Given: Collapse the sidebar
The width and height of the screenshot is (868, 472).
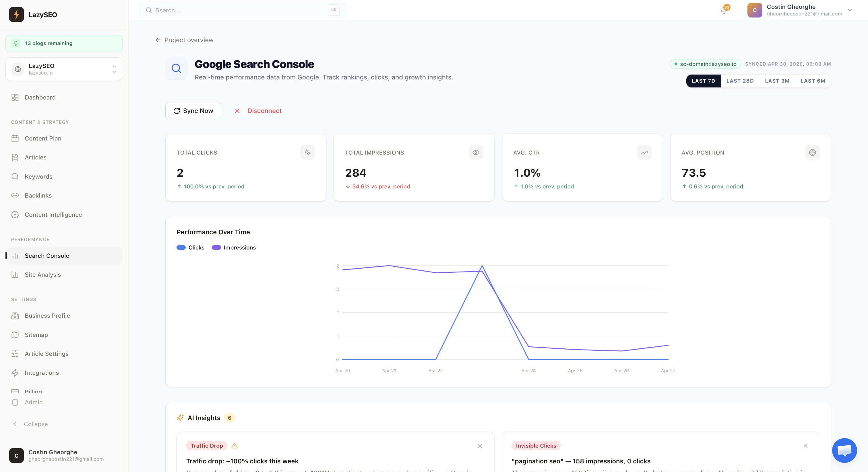Looking at the screenshot, I should pyautogui.click(x=30, y=424).
